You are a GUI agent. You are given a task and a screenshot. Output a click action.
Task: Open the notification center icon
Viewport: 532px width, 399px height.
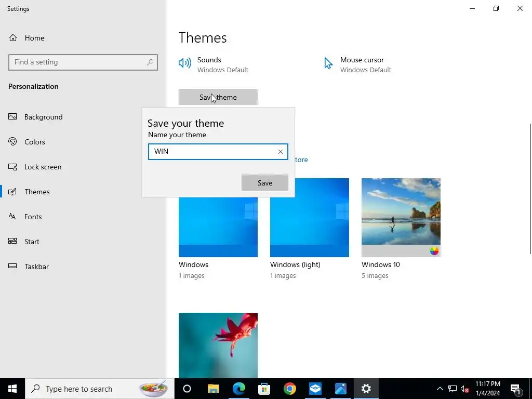[515, 389]
